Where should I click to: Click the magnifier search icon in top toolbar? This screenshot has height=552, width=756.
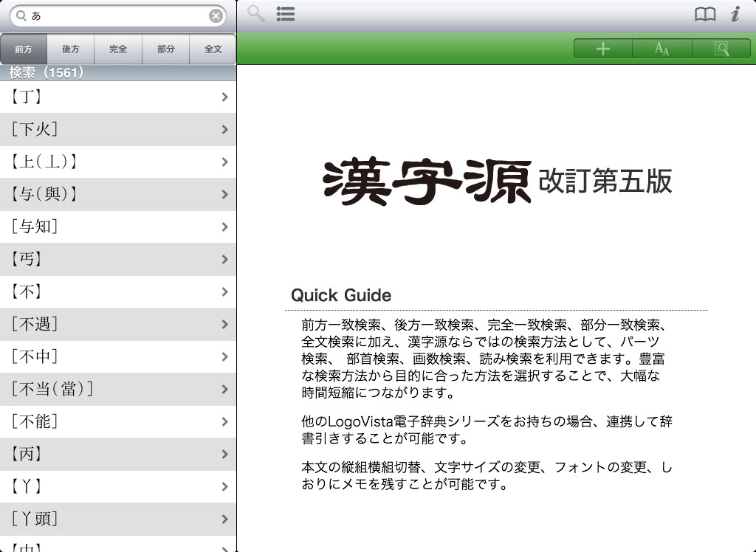(256, 14)
